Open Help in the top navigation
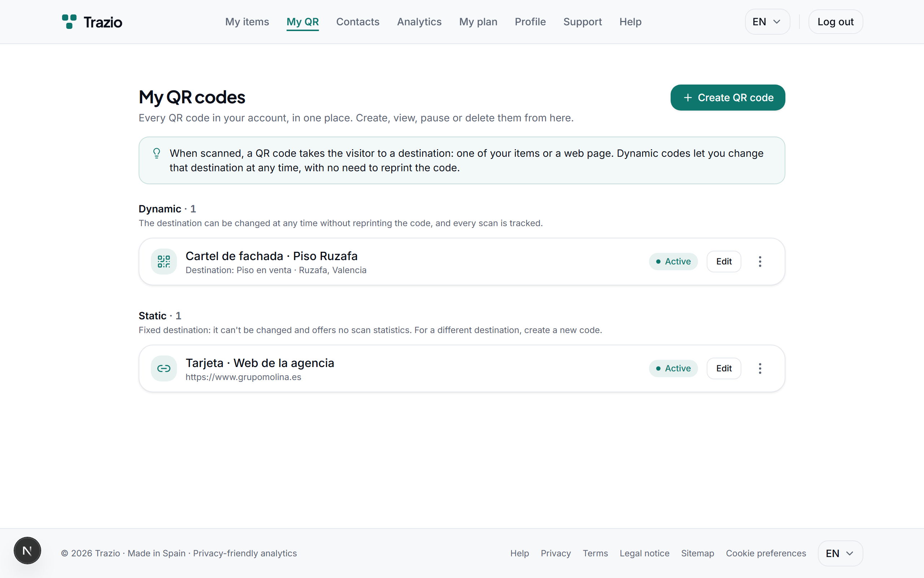Image resolution: width=924 pixels, height=578 pixels. click(x=631, y=22)
